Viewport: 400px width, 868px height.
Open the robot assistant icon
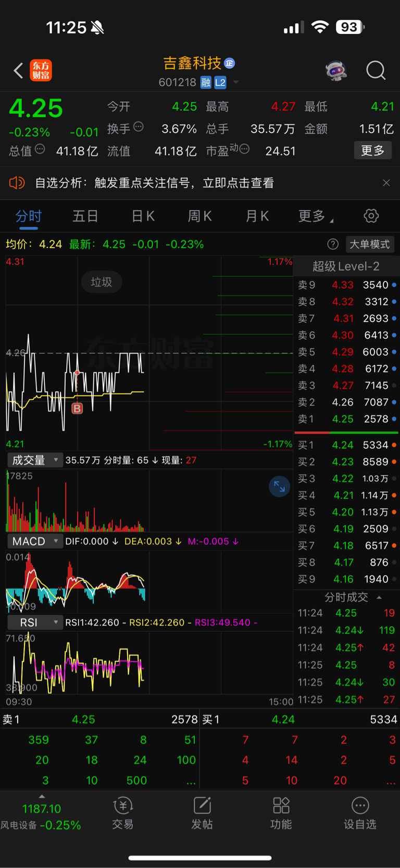click(336, 70)
